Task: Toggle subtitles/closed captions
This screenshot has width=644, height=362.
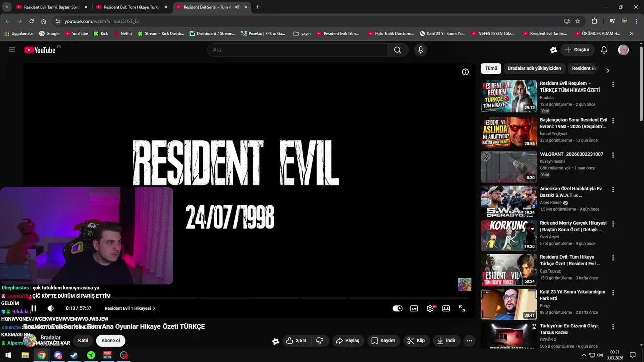Action: (x=414, y=308)
